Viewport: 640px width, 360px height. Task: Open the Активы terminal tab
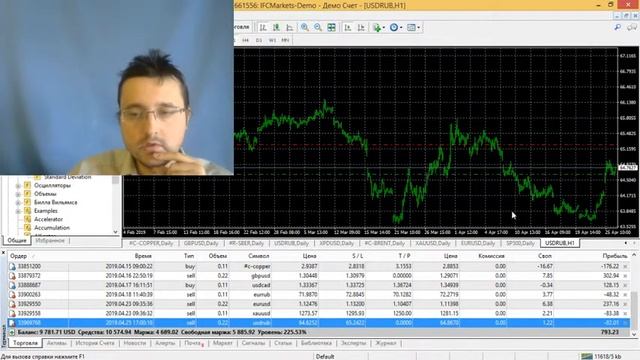click(56, 343)
